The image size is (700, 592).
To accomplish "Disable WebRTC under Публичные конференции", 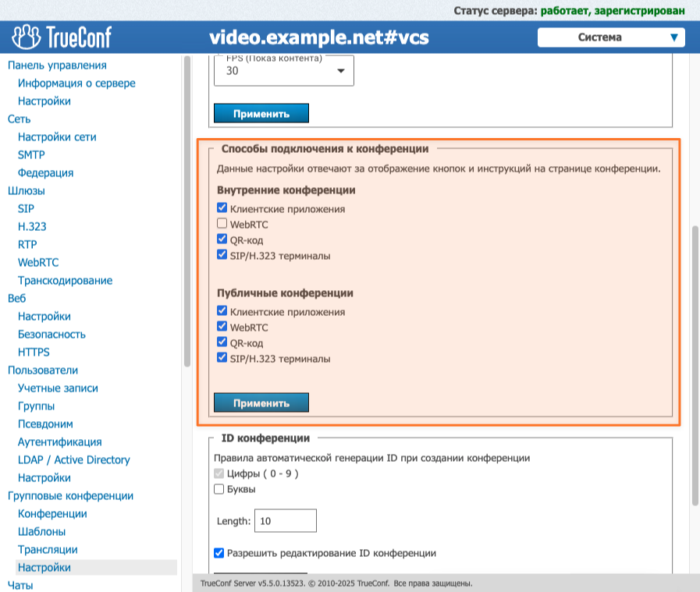I will pyautogui.click(x=222, y=326).
